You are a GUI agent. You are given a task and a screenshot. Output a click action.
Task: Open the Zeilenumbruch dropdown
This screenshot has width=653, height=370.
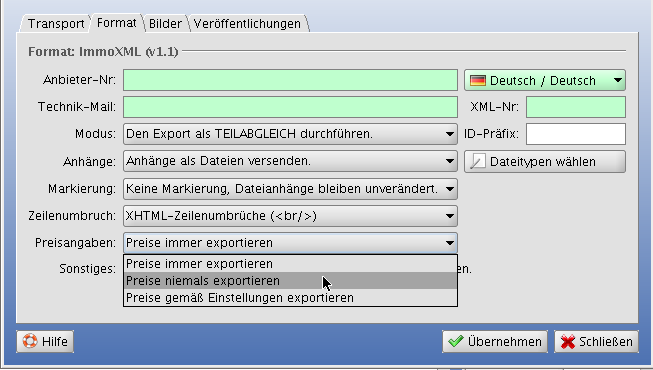[x=290, y=216]
